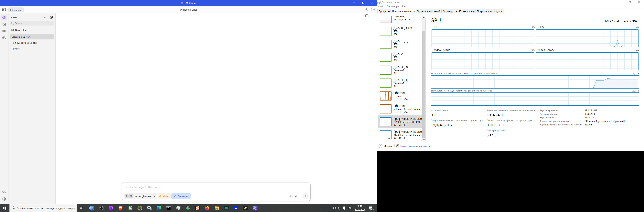Select Диск 1 (C:) in performance list
Image resolution: width=644 pixels, height=212 pixels.
[x=400, y=44]
